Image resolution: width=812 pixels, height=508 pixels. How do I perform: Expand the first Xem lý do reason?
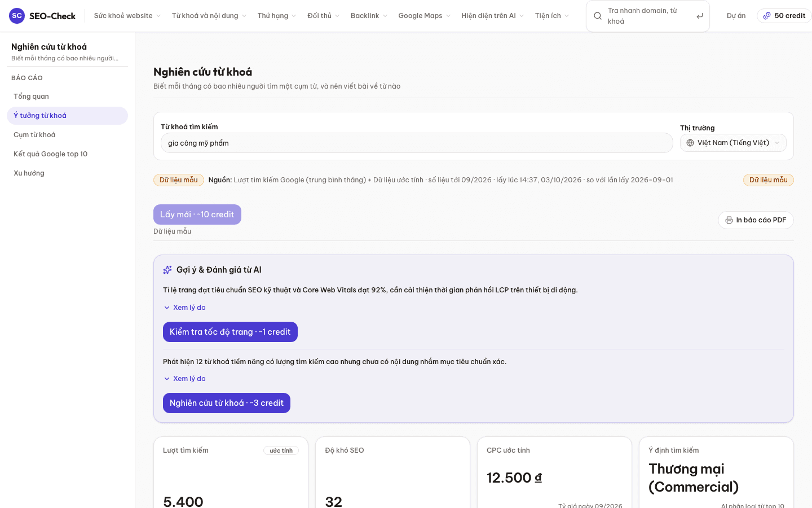[x=184, y=308]
